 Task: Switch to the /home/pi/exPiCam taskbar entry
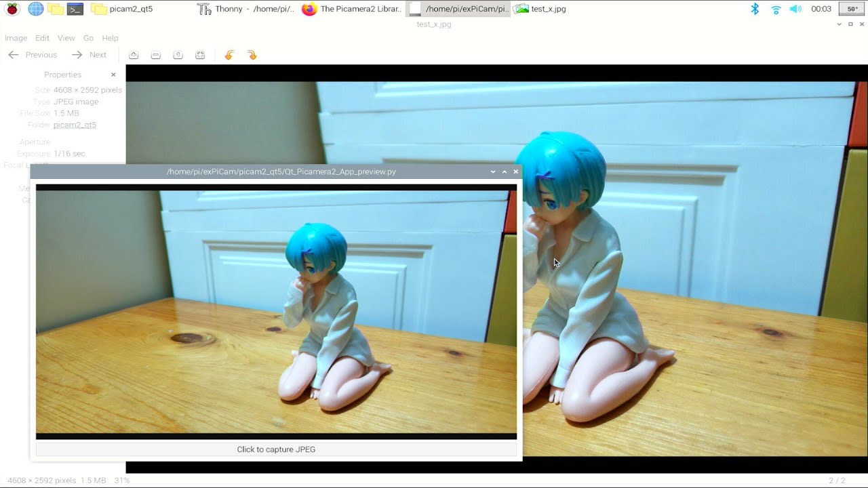tap(458, 9)
